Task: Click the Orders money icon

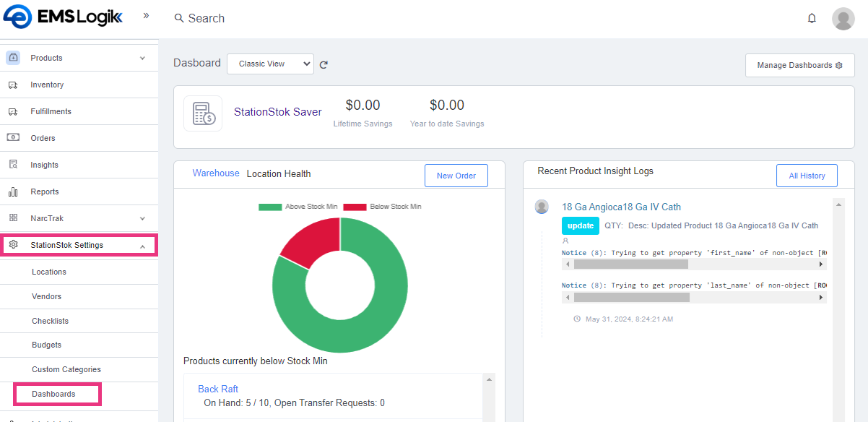Action: (13, 137)
